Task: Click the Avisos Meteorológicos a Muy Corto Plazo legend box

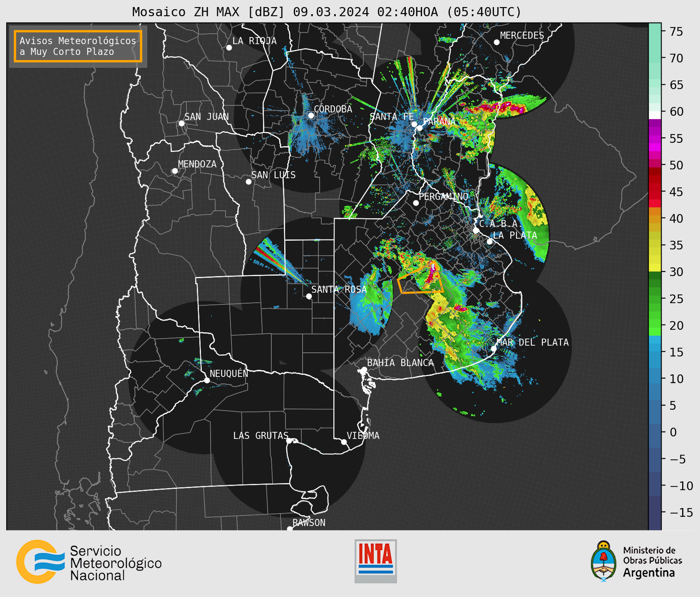Action: click(78, 46)
